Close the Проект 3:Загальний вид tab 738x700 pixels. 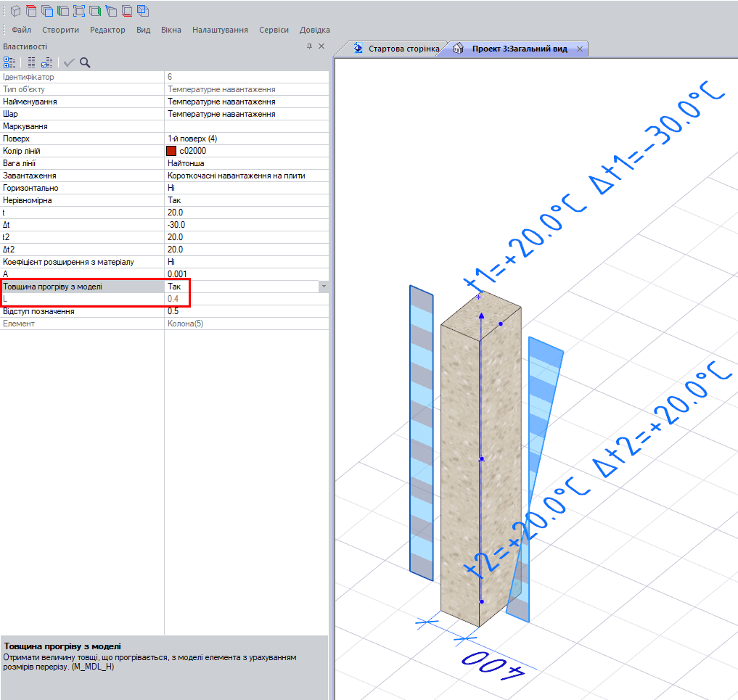[580, 49]
